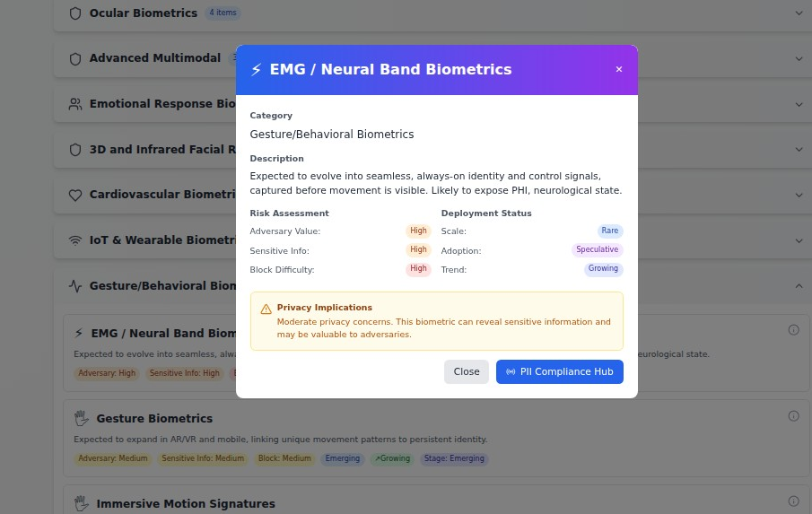Viewport: 812px width, 514px height.
Task: Click the info icon for Gesture Biometrics
Action: [793, 416]
